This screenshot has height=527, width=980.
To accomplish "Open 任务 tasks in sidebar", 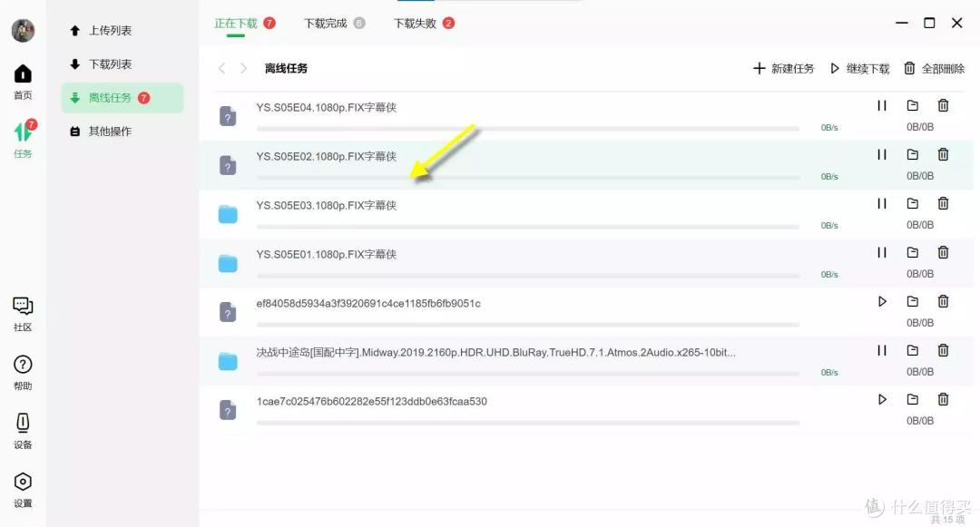I will (24, 140).
